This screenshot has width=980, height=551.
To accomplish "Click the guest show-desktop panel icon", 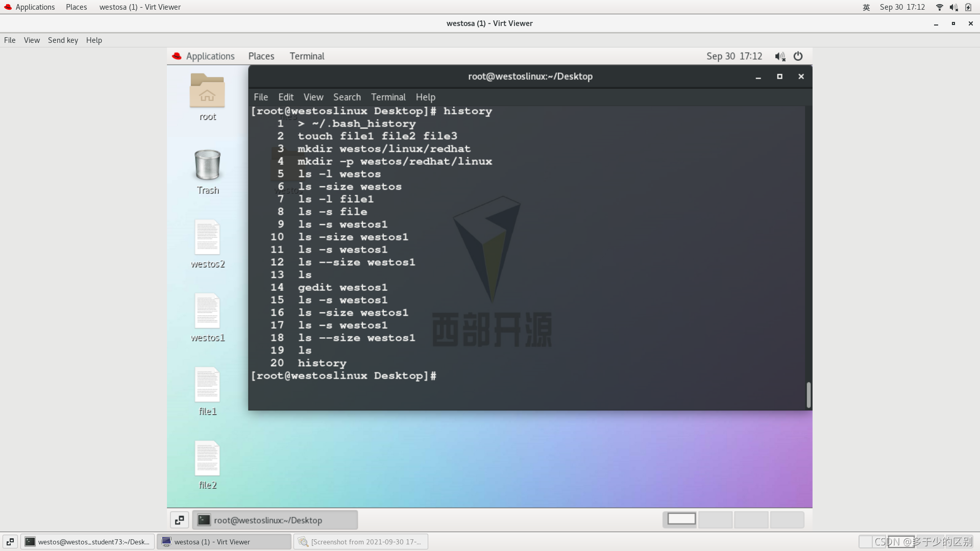I will tap(179, 520).
